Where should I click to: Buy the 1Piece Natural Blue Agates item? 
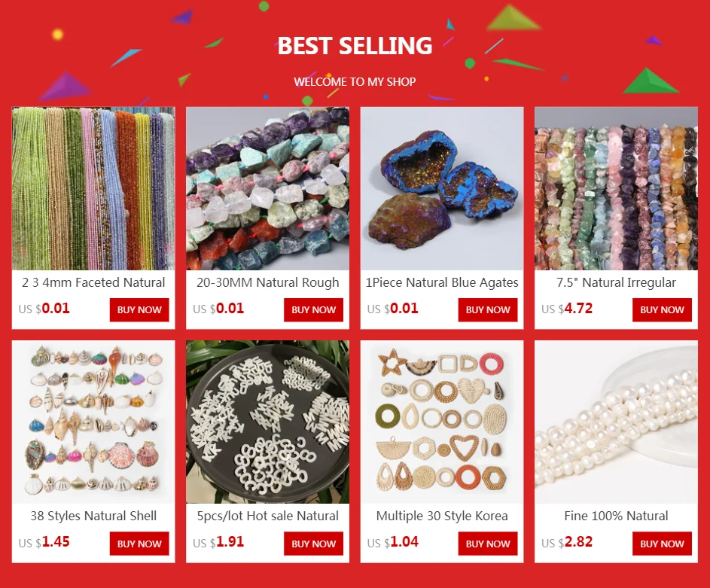point(488,310)
